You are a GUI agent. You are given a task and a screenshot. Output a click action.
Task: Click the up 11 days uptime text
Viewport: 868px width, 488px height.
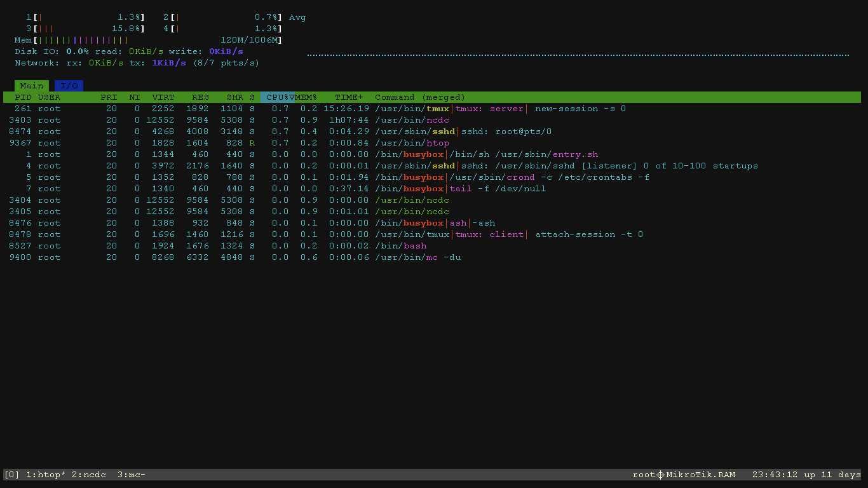(x=832, y=475)
